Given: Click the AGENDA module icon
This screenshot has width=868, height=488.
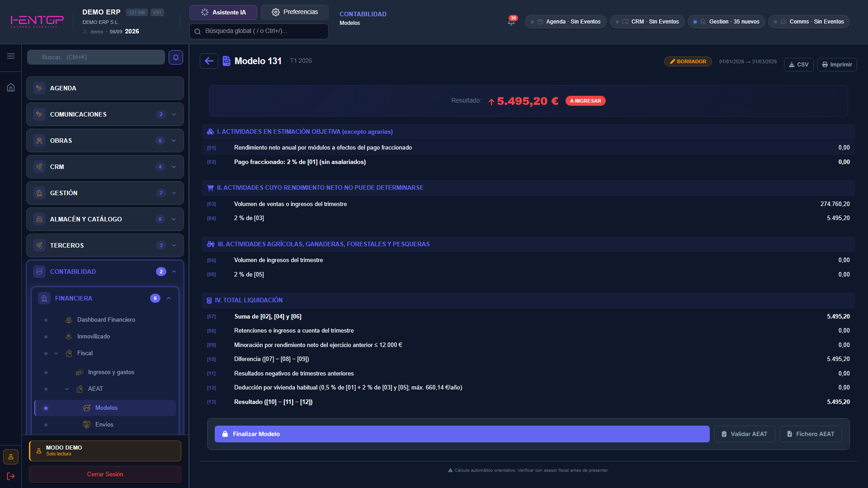Looking at the screenshot, I should point(39,88).
